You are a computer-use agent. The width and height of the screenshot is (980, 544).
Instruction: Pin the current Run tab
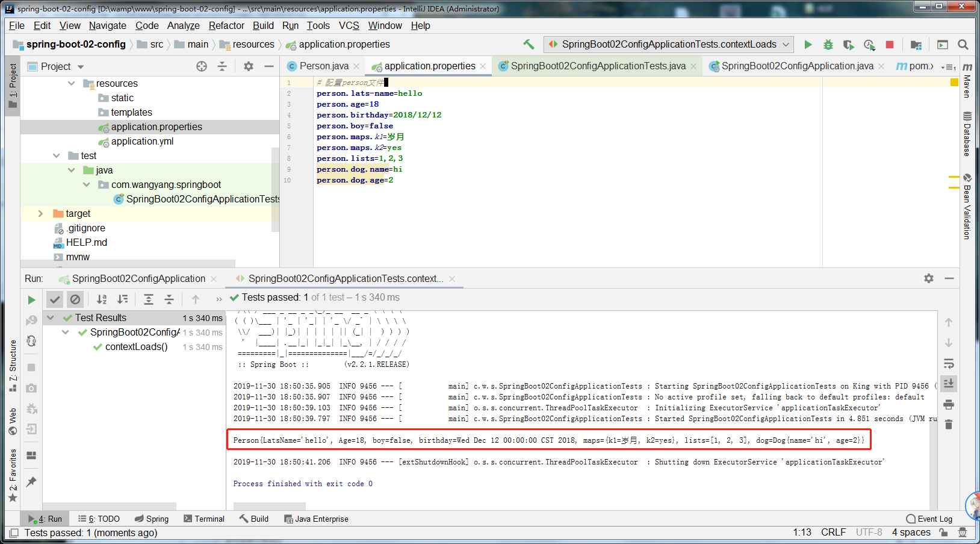(31, 481)
